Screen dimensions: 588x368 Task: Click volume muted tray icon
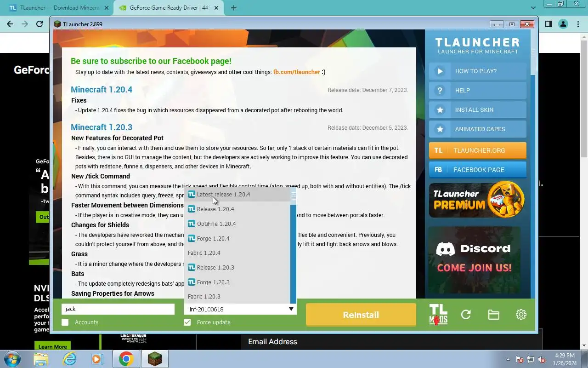click(x=542, y=359)
